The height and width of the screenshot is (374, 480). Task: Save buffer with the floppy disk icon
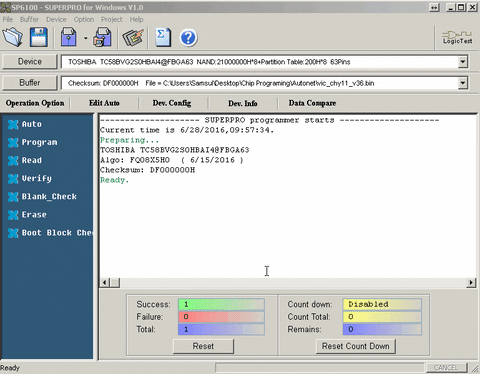[39, 37]
